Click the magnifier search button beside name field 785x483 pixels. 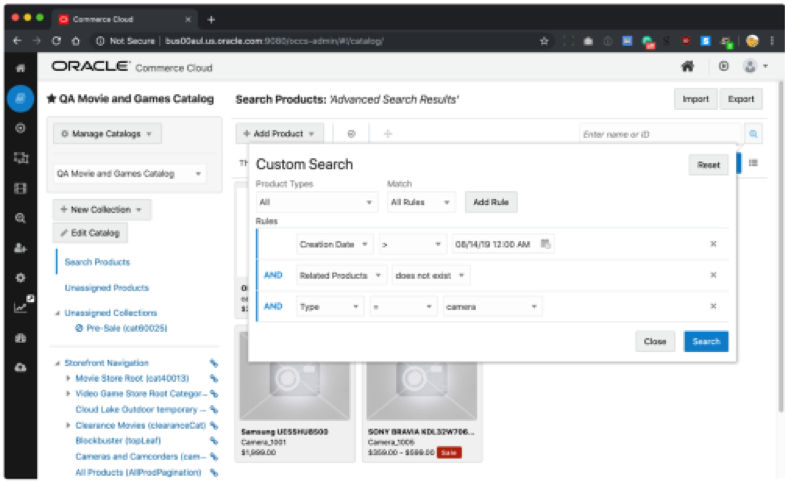(x=753, y=133)
